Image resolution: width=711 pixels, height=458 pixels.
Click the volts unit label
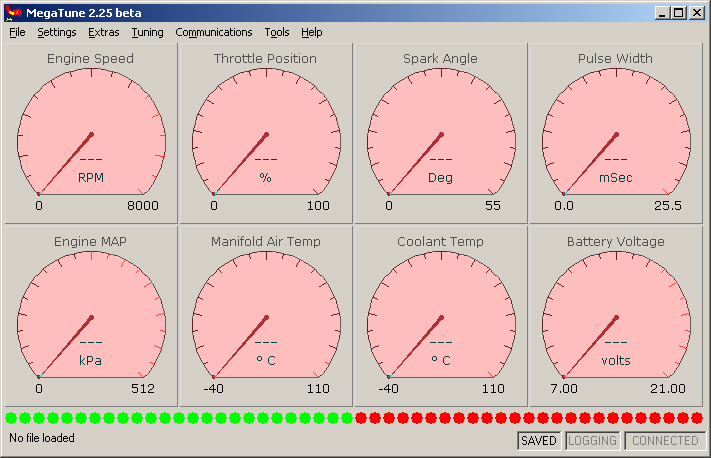(x=616, y=361)
